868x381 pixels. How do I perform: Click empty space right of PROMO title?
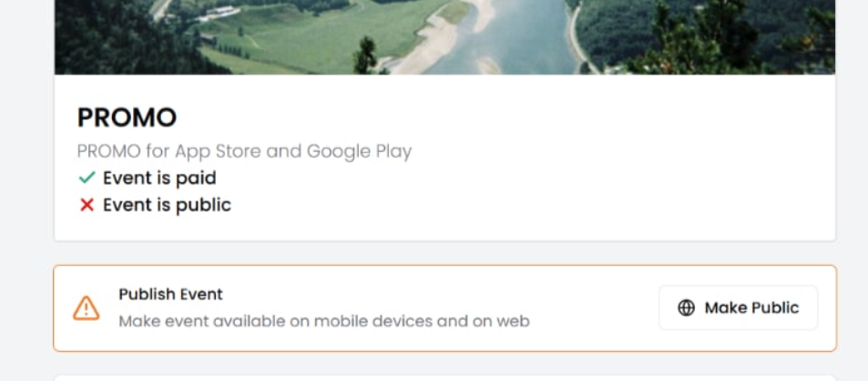[x=501, y=118]
